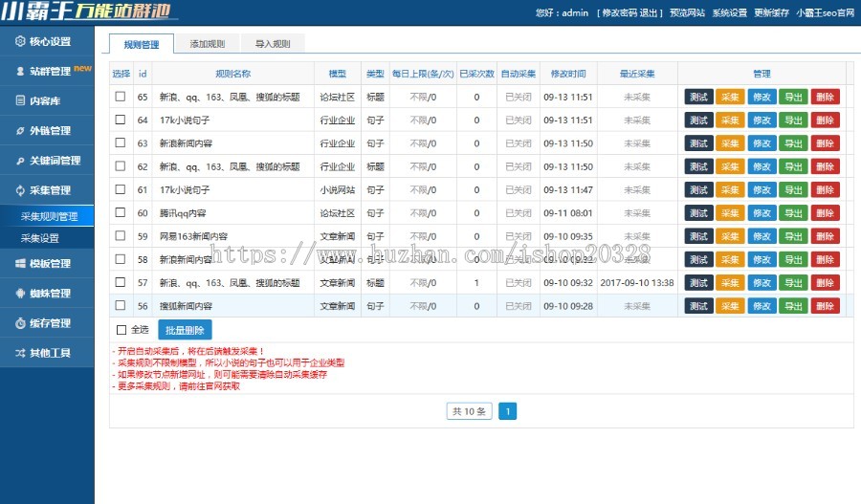This screenshot has height=504, width=861.
Task: Click the 站群管理 user icon
Action: click(20, 71)
